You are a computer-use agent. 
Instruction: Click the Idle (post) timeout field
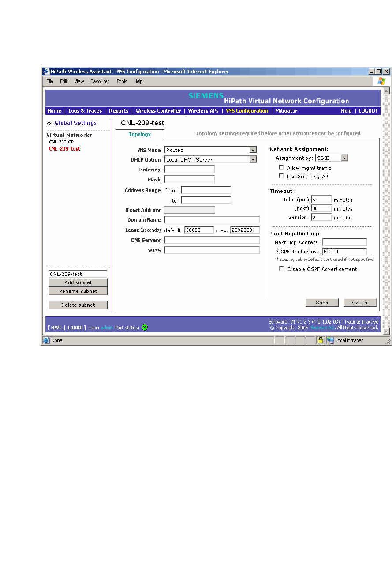(321, 208)
